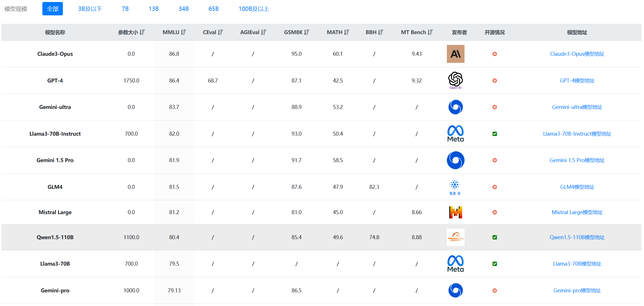Click the Claude3-Opus model name

point(55,54)
